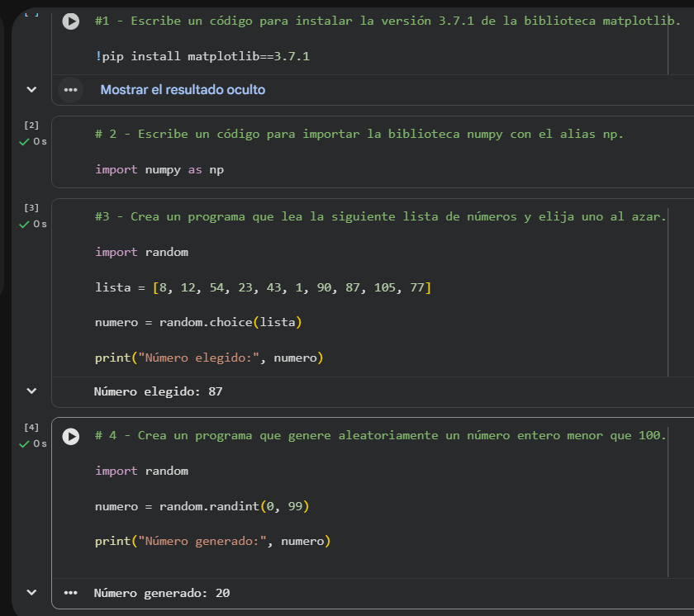Collapse the "Número elegido: 87" output
The width and height of the screenshot is (694, 616).
point(31,391)
